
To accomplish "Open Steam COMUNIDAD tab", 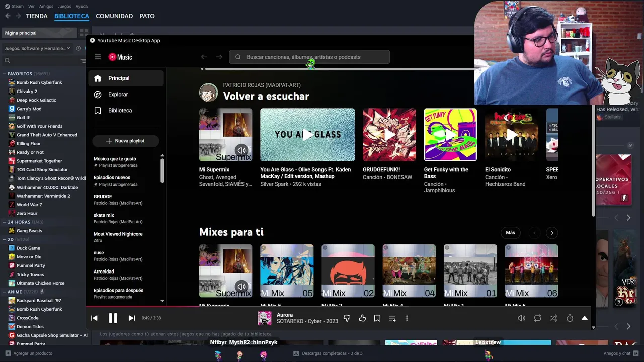I will tap(114, 16).
